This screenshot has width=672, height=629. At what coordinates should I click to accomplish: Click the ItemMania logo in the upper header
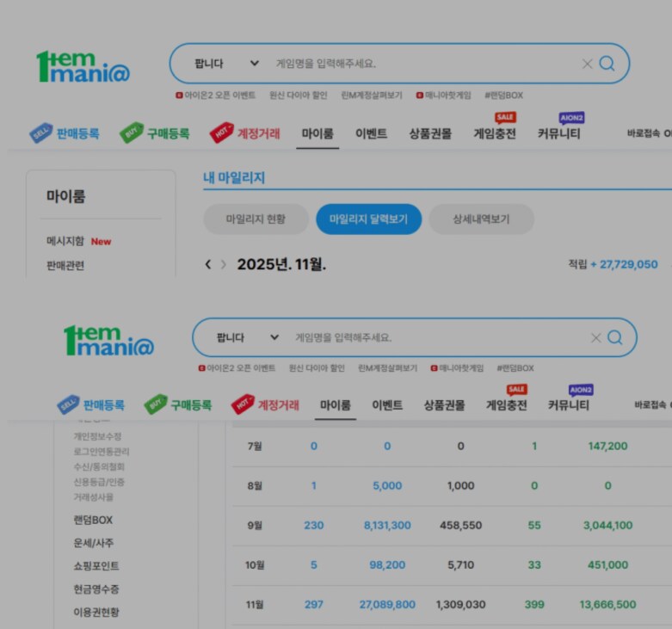pyautogui.click(x=83, y=66)
